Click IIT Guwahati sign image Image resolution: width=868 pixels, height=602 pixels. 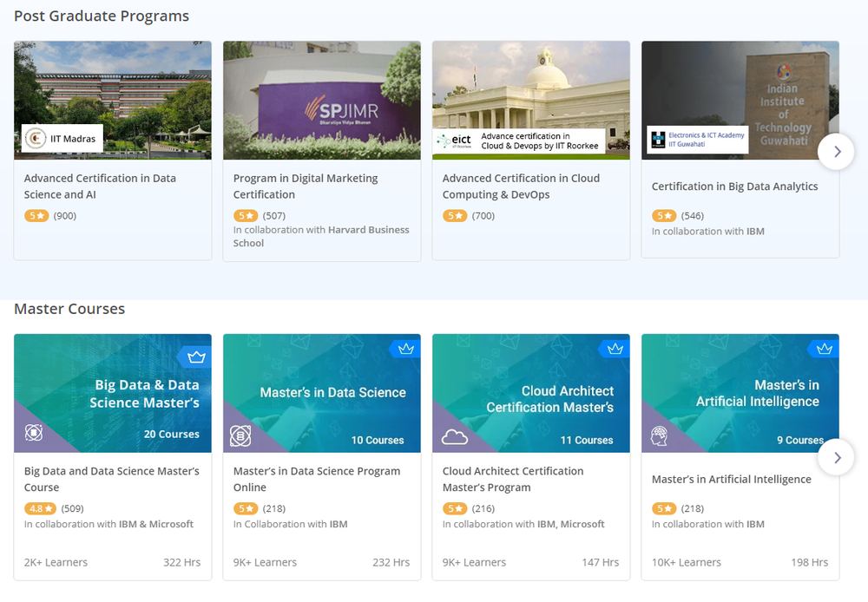[x=740, y=100]
